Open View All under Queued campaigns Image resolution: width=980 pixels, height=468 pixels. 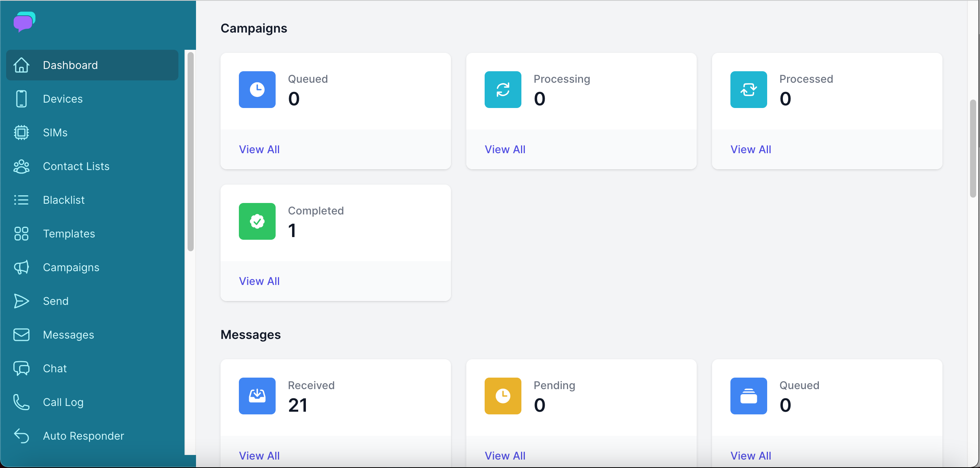[x=259, y=149]
